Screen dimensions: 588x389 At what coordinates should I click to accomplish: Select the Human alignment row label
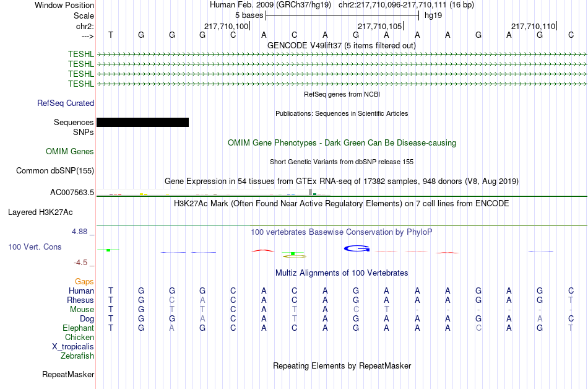coord(81,291)
